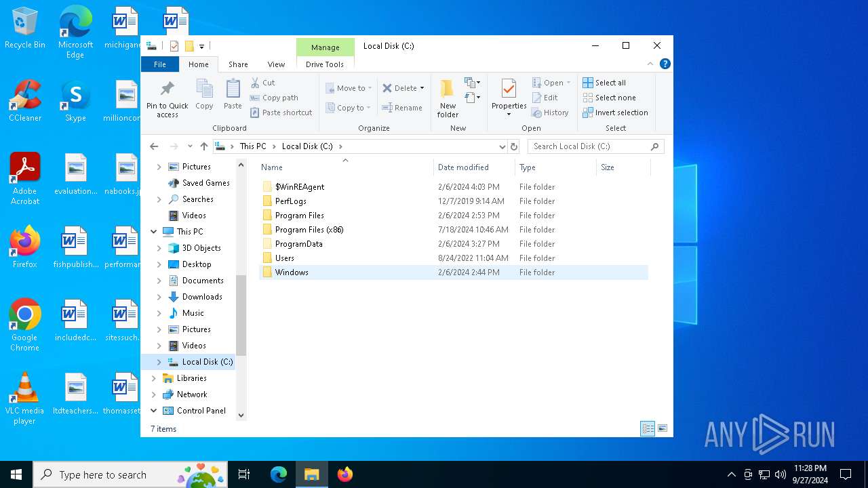Image resolution: width=868 pixels, height=488 pixels.
Task: Click the Pin to Quick access icon
Action: pyautogui.click(x=167, y=89)
